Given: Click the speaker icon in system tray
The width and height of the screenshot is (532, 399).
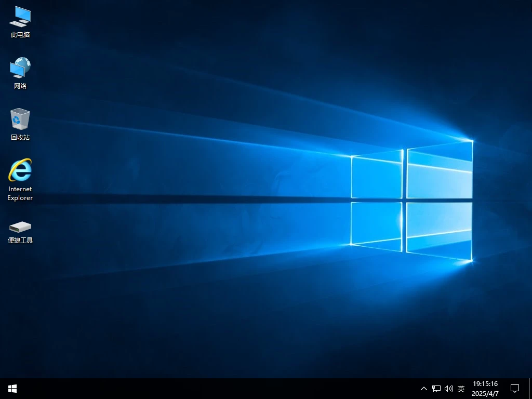Looking at the screenshot, I should pyautogui.click(x=449, y=388).
